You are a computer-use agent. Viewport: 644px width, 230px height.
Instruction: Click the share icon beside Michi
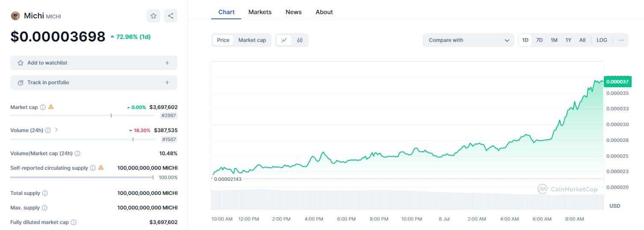tap(171, 16)
